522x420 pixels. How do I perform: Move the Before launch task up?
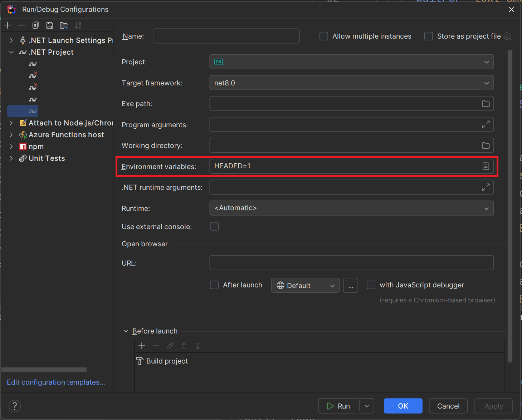(x=184, y=346)
